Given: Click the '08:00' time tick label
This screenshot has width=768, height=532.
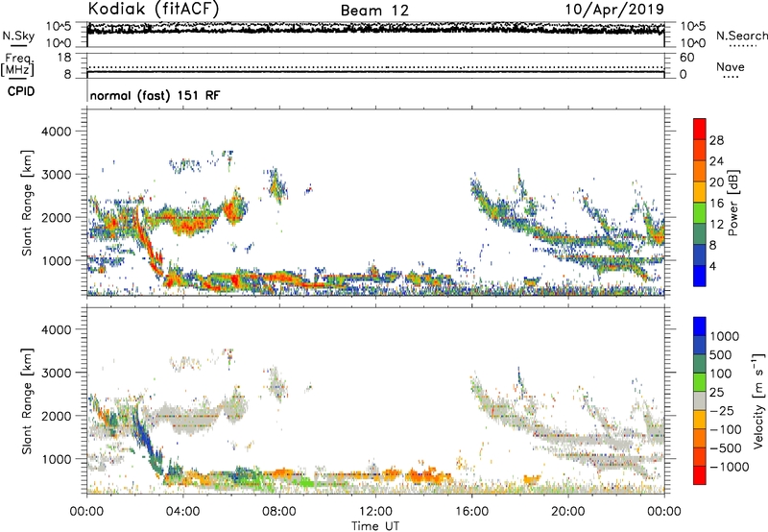Looking at the screenshot, I should (279, 512).
